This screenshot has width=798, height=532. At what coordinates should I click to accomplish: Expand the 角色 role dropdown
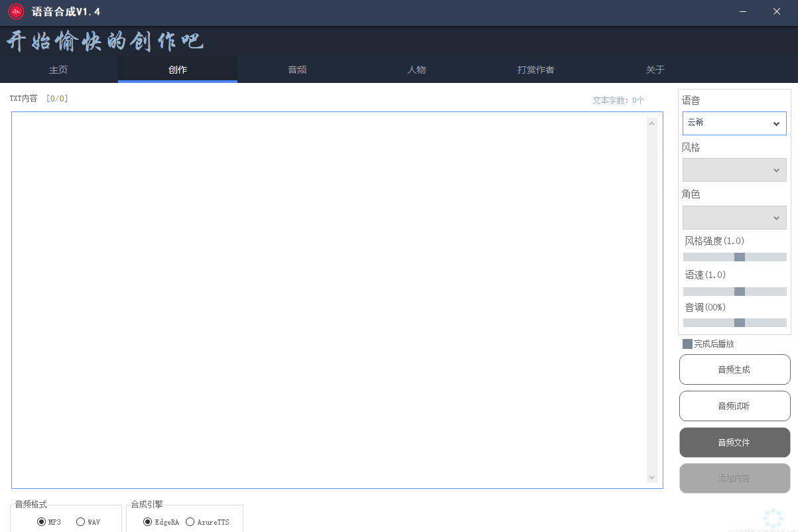click(734, 218)
